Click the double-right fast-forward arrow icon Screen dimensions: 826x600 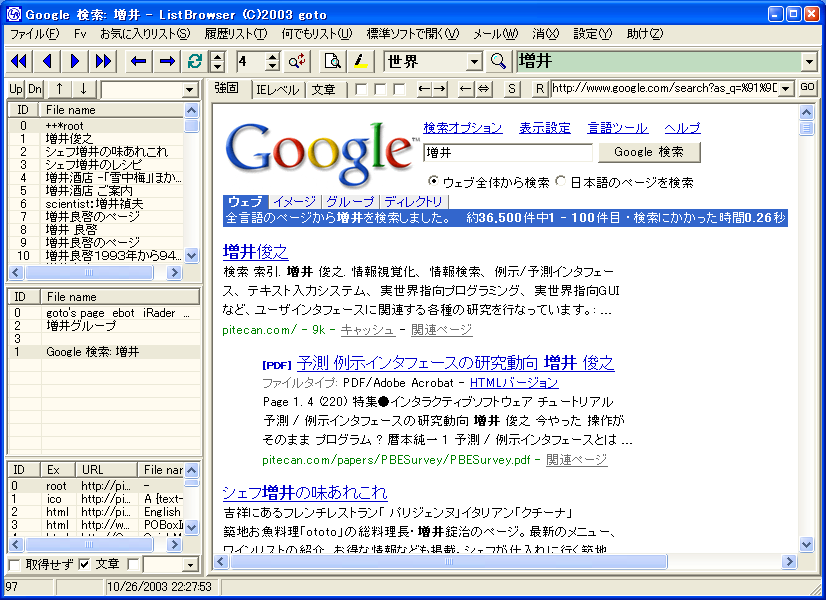click(x=103, y=62)
